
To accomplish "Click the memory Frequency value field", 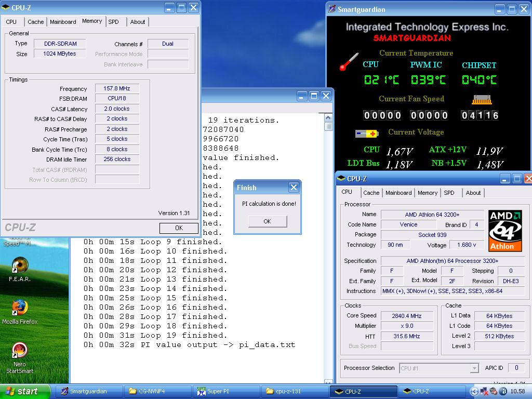I will [117, 88].
